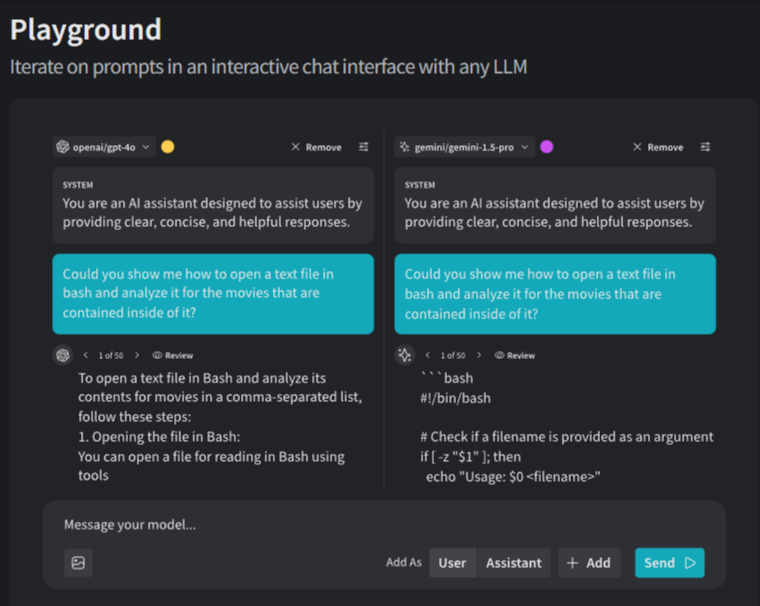Screen dimensions: 760x606
Task: Click the Message your model input field
Action: 380,525
